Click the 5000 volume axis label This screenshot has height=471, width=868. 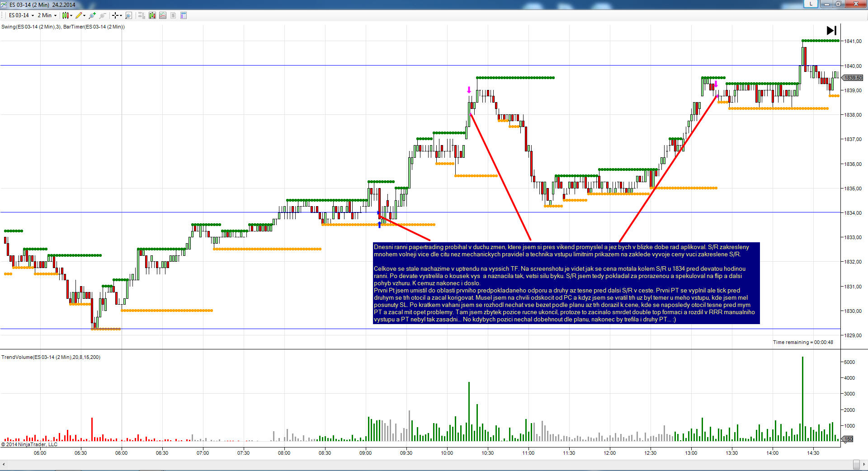849,362
